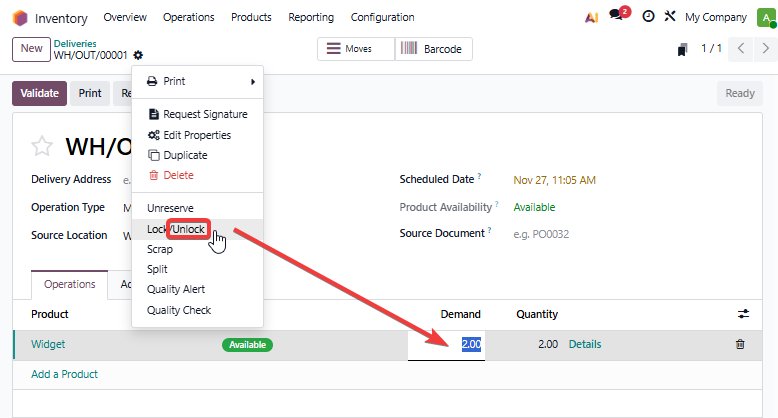Mark delivery as favorite with star icon
Image resolution: width=778 pixels, height=418 pixels.
[x=42, y=147]
